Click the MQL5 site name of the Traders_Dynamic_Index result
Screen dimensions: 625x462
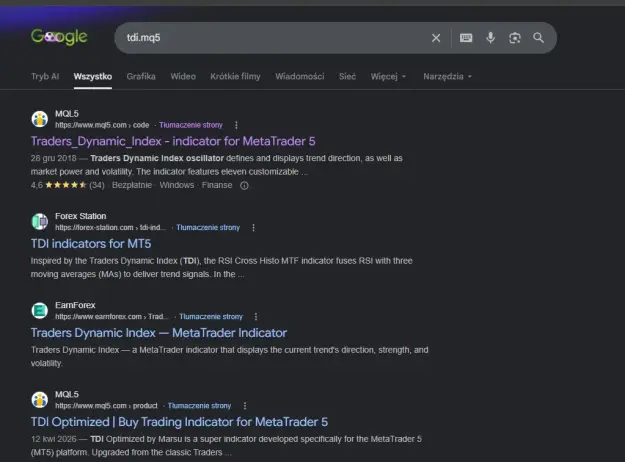pyautogui.click(x=67, y=114)
